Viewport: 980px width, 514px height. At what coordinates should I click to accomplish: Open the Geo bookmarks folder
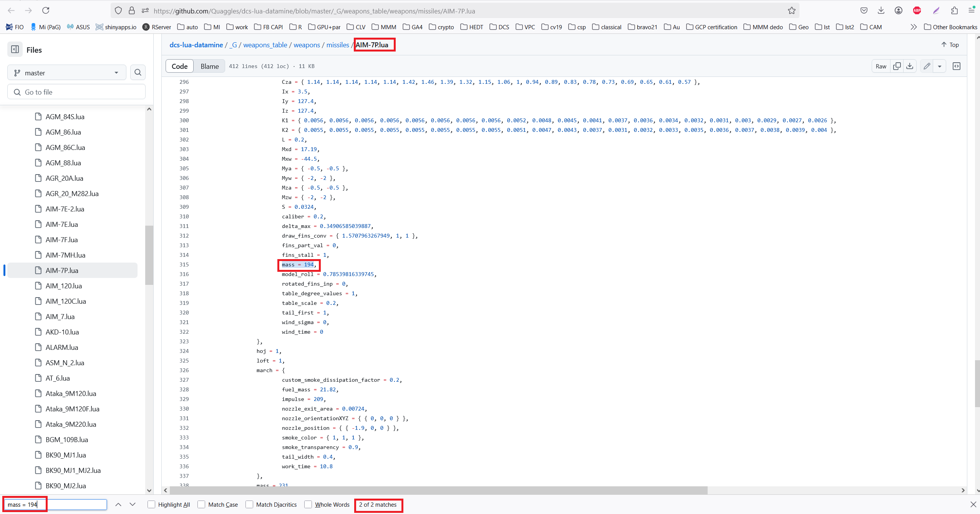tap(799, 27)
